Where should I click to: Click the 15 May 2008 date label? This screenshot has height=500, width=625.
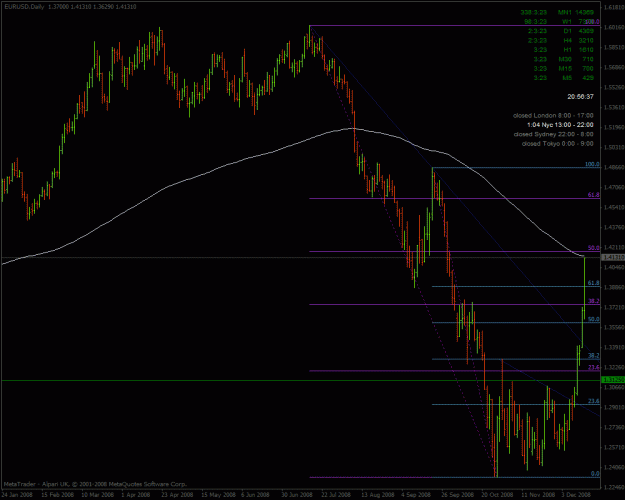coord(217,495)
